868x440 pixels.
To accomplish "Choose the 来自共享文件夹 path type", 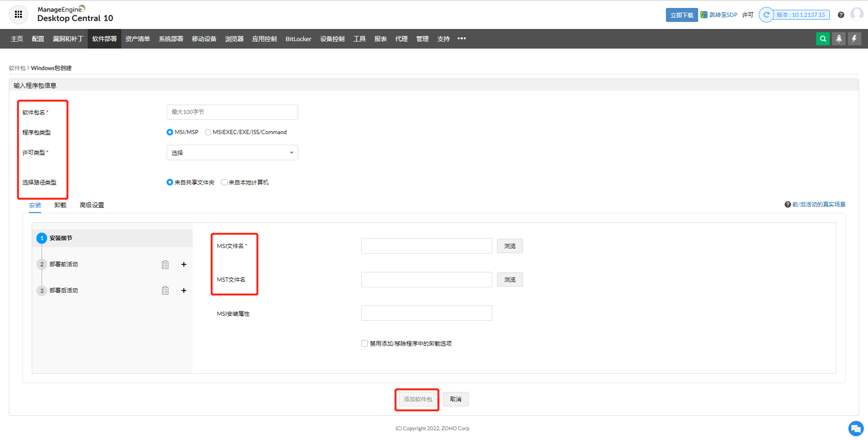I will (x=170, y=182).
